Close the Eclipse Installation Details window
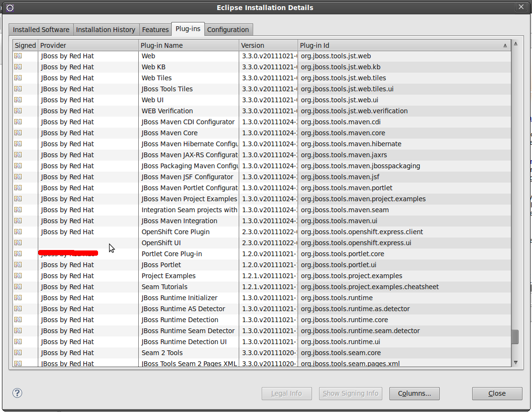532x412 pixels. coord(521,7)
